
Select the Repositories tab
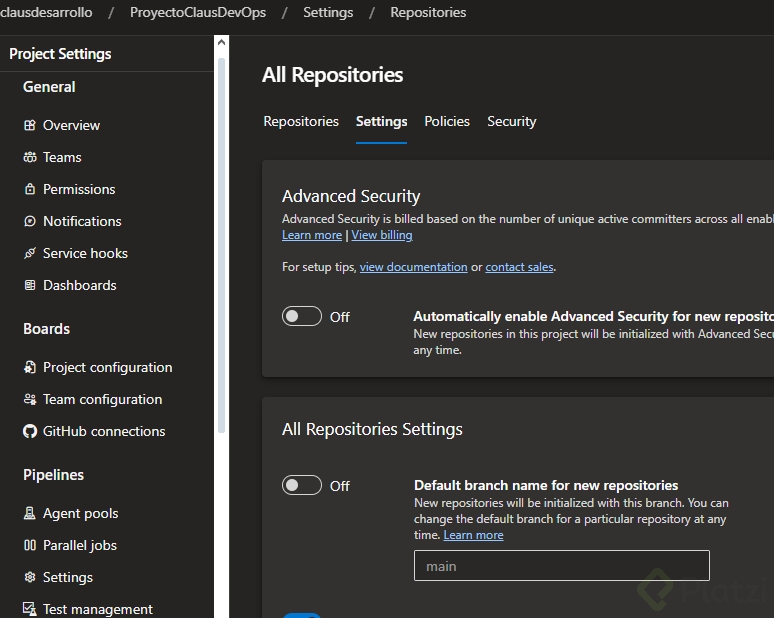pyautogui.click(x=301, y=122)
